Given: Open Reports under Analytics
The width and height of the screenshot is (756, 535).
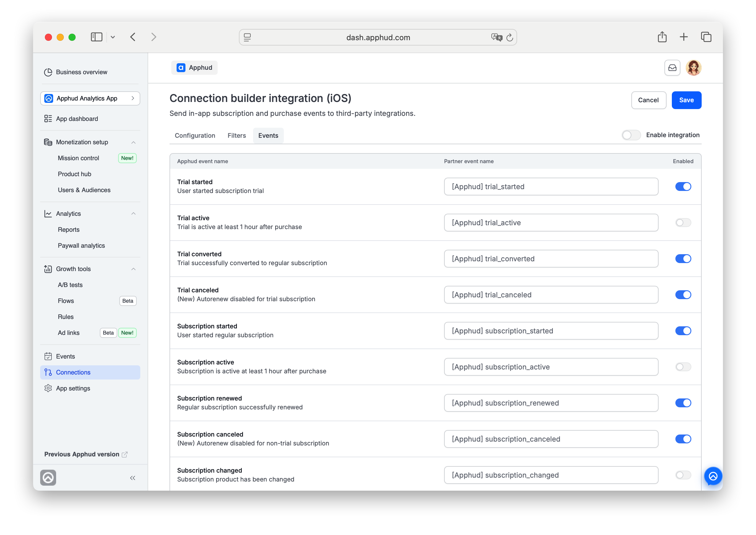Looking at the screenshot, I should pos(69,230).
